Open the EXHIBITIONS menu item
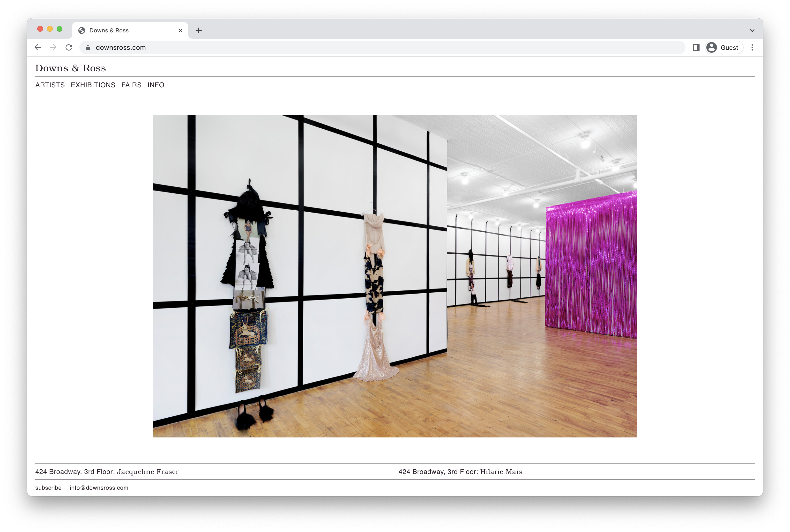This screenshot has width=790, height=532. [x=93, y=85]
